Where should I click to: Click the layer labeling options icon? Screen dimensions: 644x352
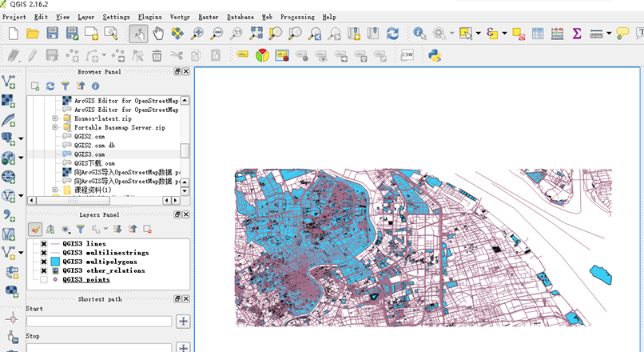pyautogui.click(x=242, y=54)
